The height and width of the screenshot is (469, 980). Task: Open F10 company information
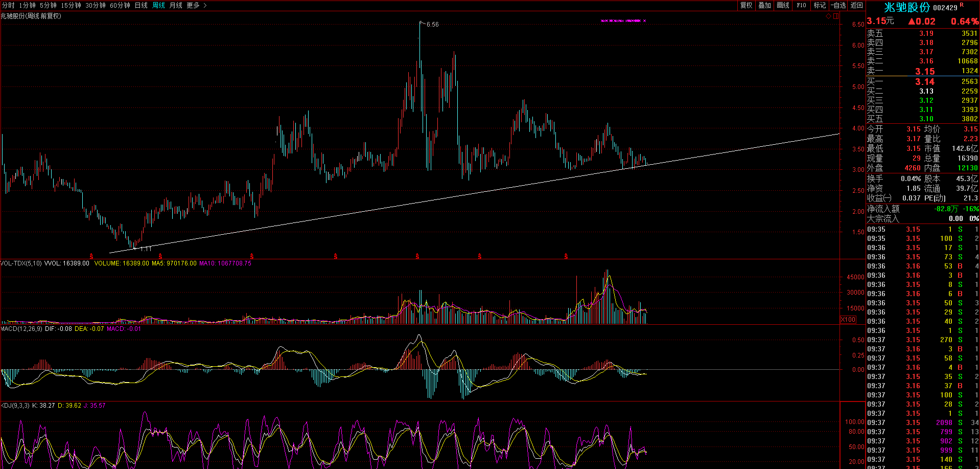(801, 5)
